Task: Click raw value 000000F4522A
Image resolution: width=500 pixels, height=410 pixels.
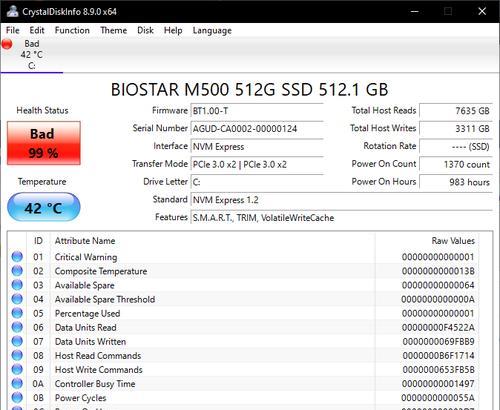Action: tap(438, 327)
